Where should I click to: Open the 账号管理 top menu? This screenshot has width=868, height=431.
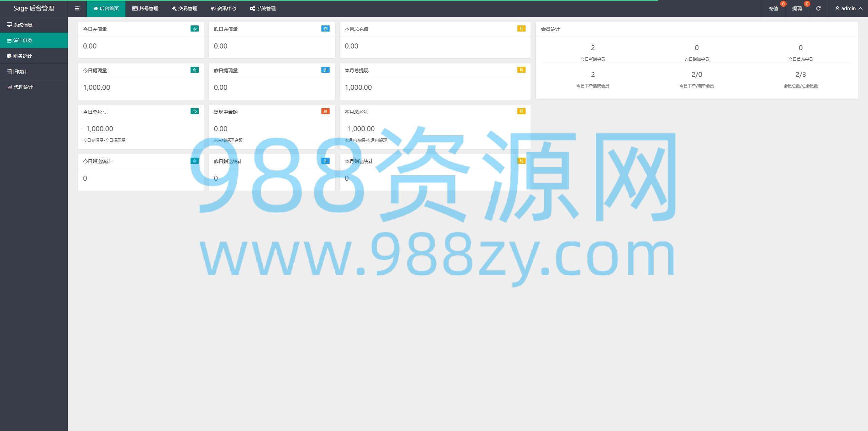coord(145,8)
